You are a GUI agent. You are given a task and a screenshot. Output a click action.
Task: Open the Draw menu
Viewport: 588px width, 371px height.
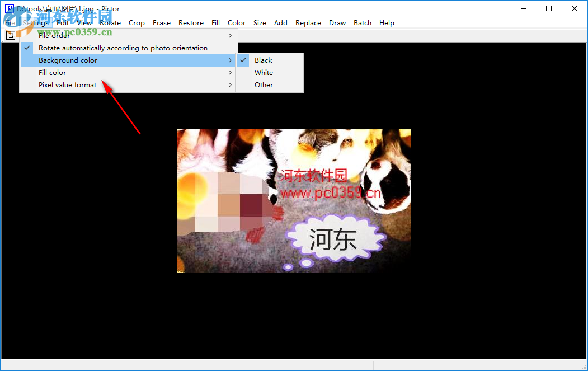[337, 23]
